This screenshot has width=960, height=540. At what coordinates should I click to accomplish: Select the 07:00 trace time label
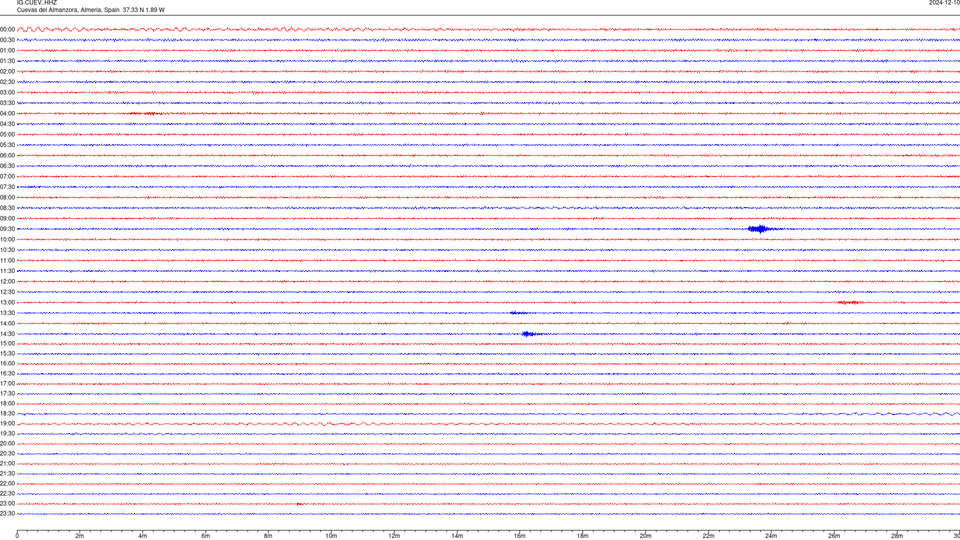coord(7,177)
